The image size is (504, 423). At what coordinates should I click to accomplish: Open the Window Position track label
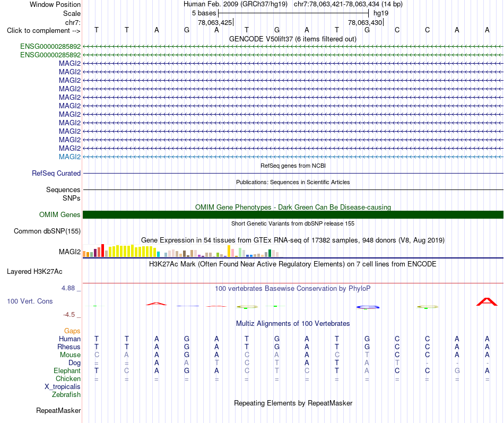(55, 4)
